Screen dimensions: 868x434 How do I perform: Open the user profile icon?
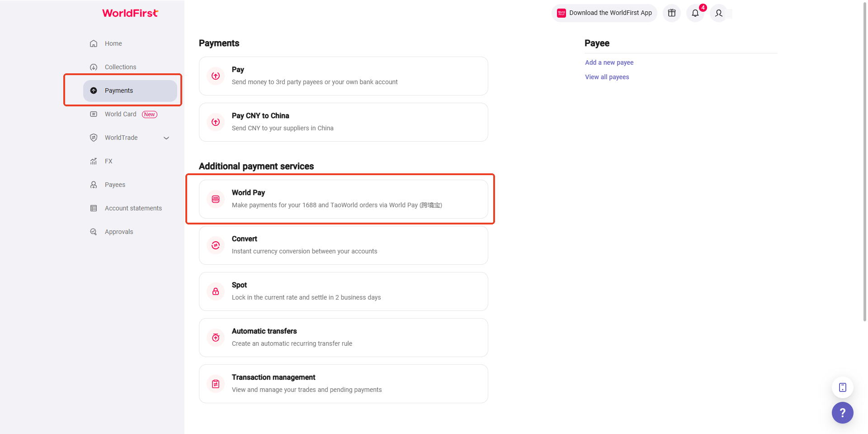click(x=718, y=13)
